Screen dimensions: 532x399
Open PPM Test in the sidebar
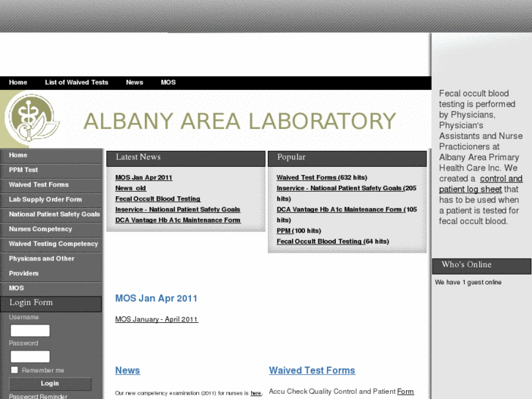coord(51,170)
